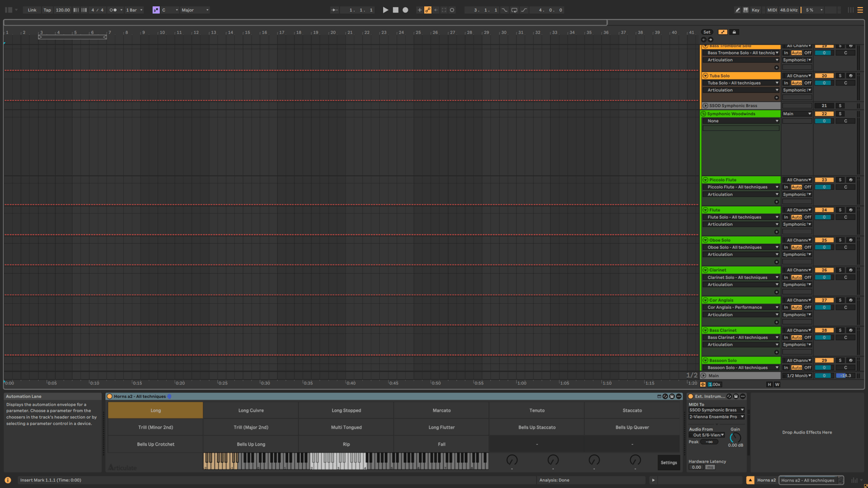Select the Marcato articulation
This screenshot has height=488, width=868.
click(x=442, y=410)
